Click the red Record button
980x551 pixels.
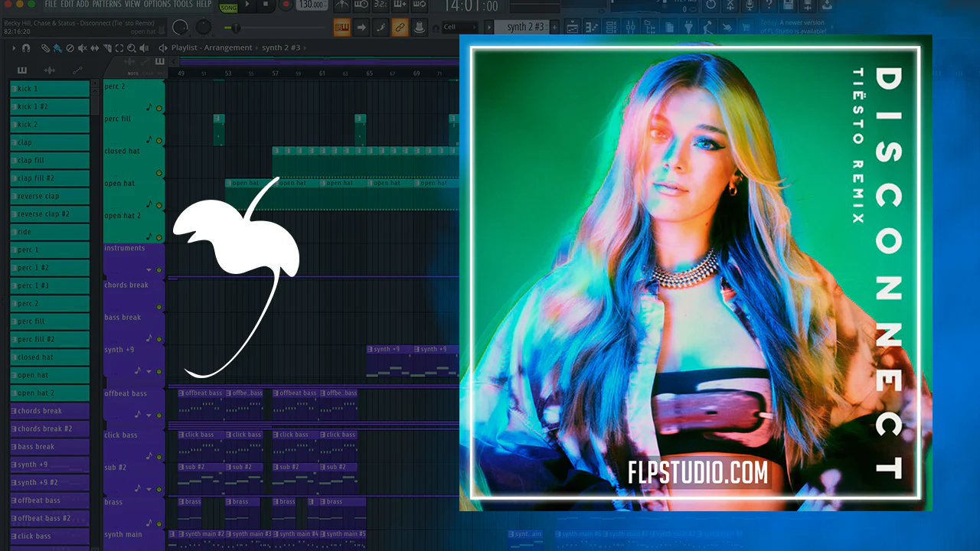286,5
